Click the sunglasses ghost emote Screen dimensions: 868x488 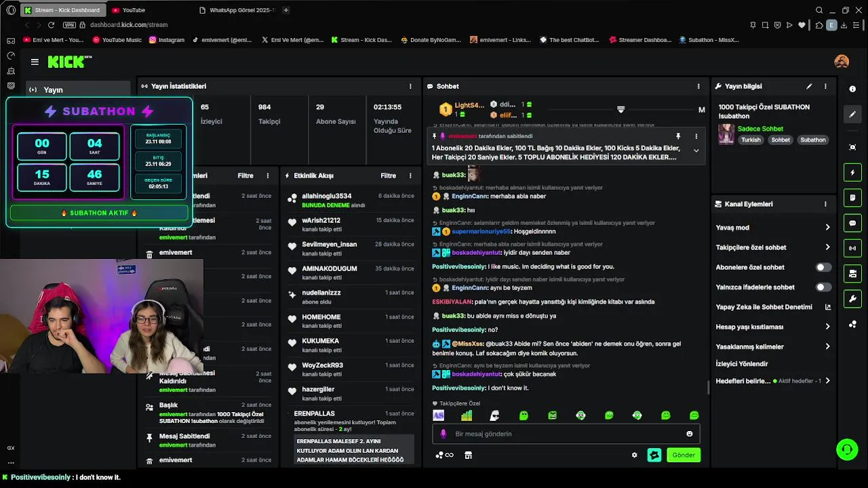click(x=495, y=415)
